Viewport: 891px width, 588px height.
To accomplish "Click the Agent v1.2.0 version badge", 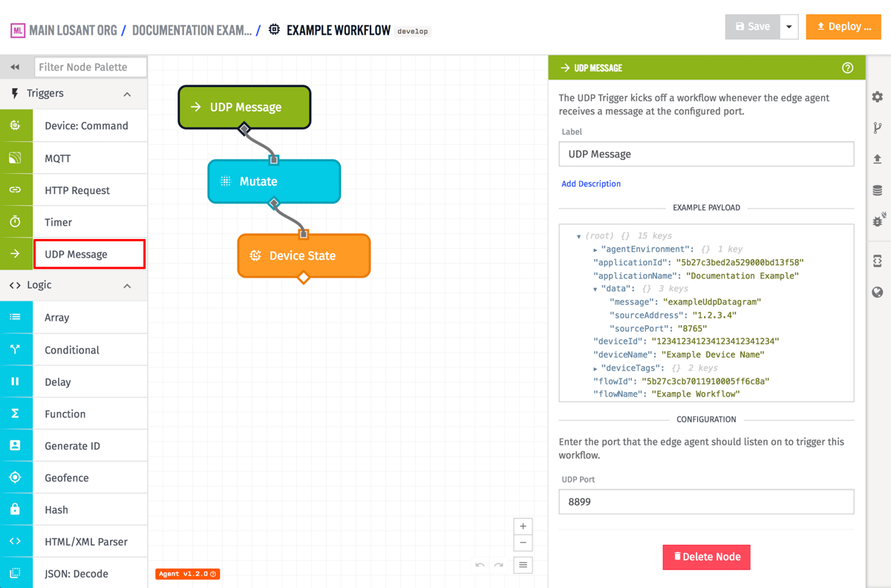I will coord(187,574).
